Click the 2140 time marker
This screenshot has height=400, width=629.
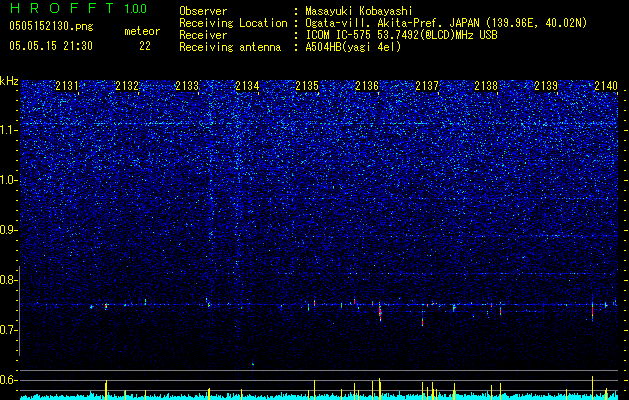click(606, 86)
